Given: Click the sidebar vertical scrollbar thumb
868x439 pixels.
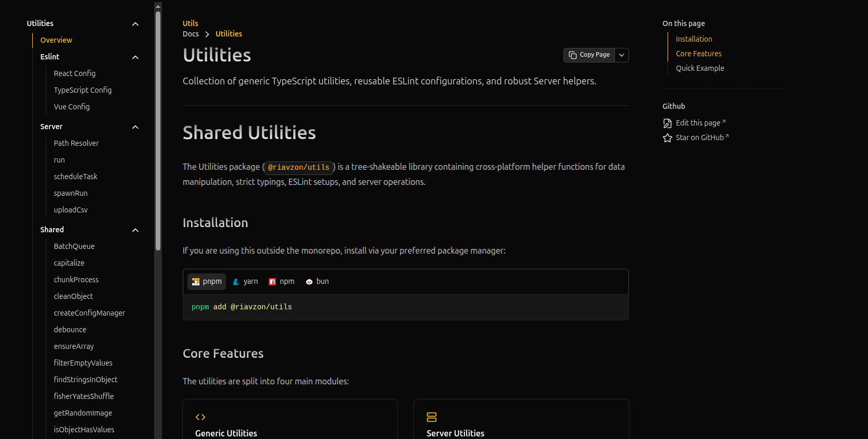Looking at the screenshot, I should click(x=158, y=130).
